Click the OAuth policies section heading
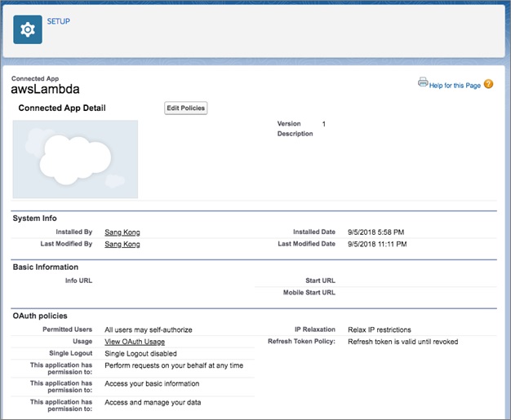The width and height of the screenshot is (511, 420). coord(40,316)
